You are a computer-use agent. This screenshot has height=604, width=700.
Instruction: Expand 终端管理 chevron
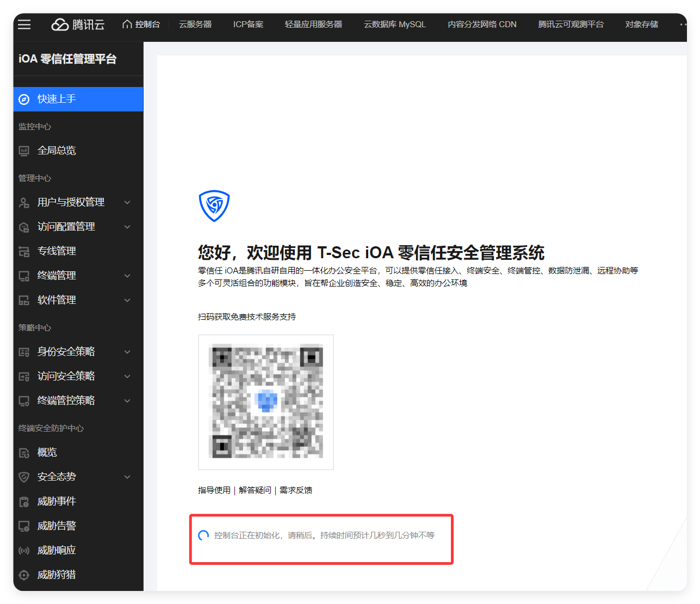pyautogui.click(x=127, y=276)
